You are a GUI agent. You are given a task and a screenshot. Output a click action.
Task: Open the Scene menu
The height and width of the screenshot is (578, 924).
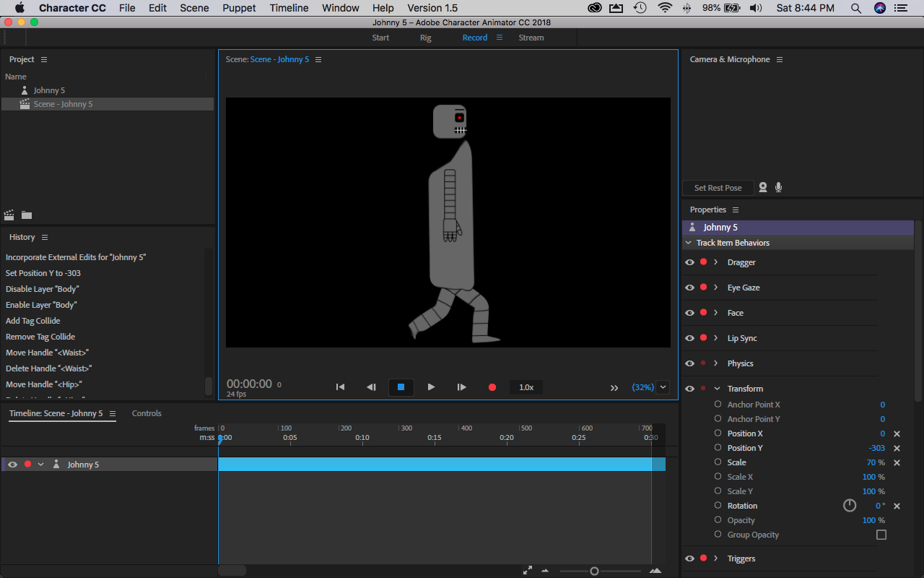tap(194, 8)
